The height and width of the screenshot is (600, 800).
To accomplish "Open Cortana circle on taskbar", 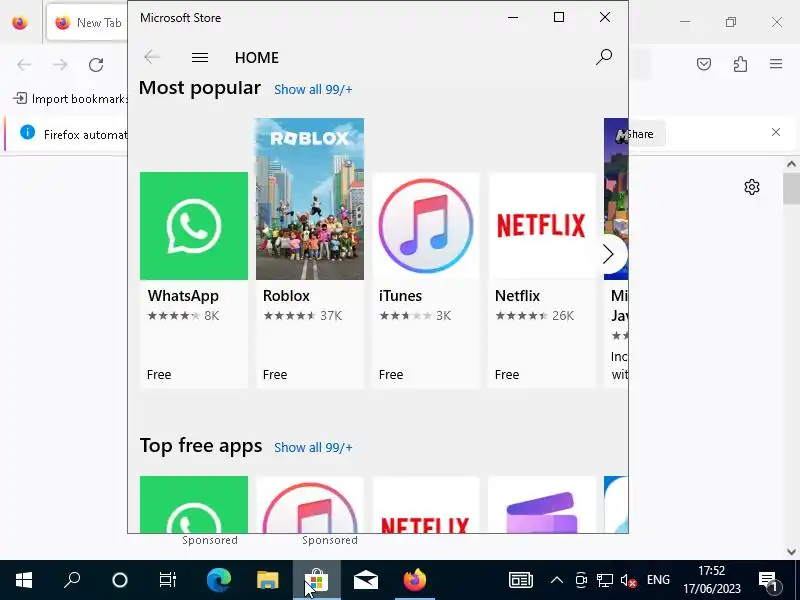I will (x=120, y=580).
